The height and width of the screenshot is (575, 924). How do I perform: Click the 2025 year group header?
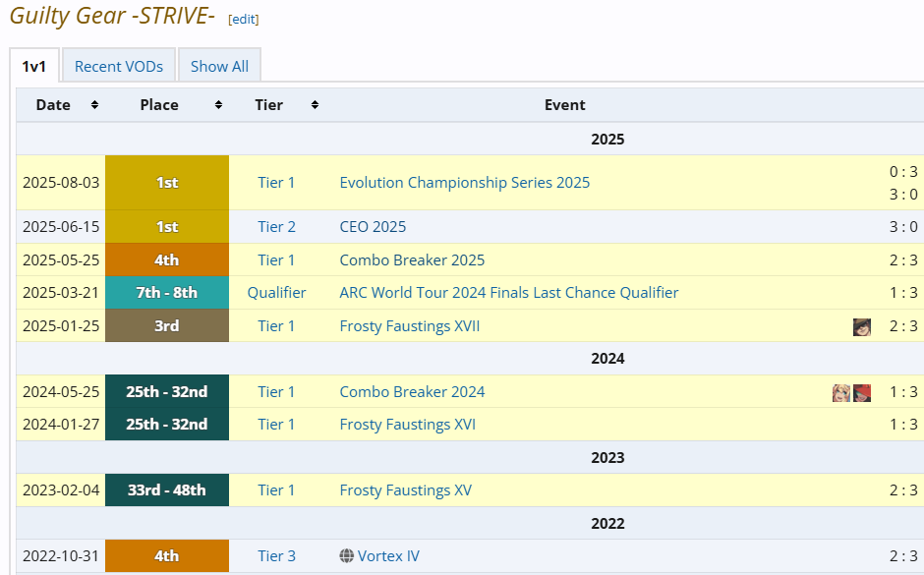point(607,139)
